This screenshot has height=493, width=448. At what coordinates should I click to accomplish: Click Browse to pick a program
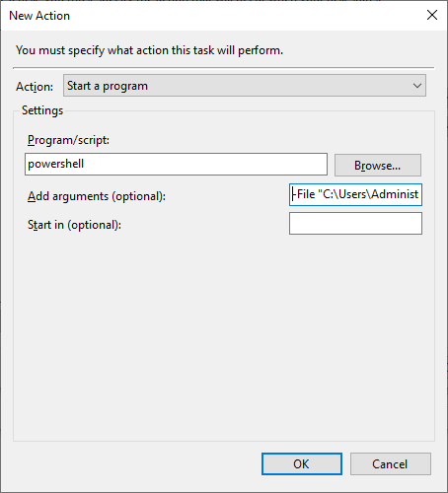(x=378, y=165)
